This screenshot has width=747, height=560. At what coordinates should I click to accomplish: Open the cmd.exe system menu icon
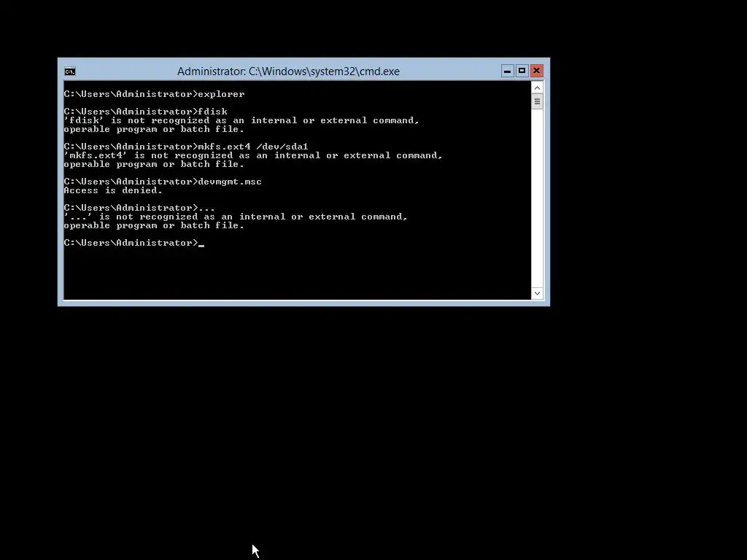[x=70, y=71]
